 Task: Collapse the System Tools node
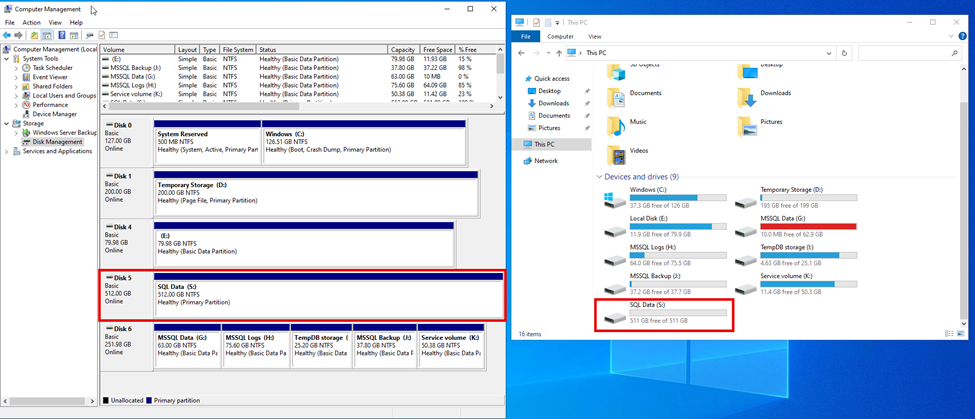tap(7, 58)
